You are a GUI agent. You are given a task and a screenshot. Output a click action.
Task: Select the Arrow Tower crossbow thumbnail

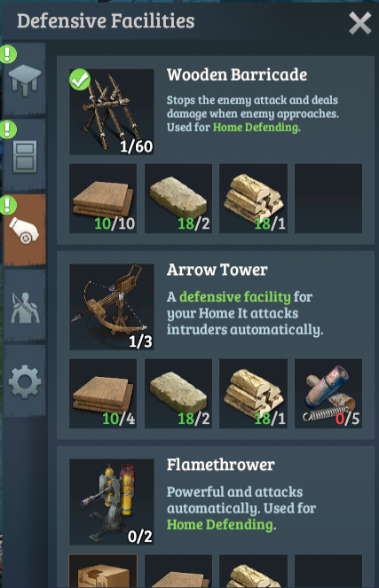[x=112, y=307]
